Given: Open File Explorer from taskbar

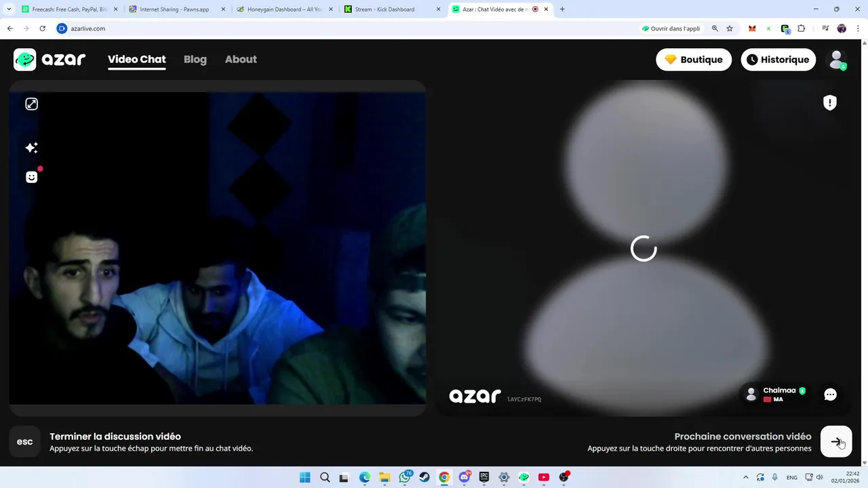Looking at the screenshot, I should point(384,477).
